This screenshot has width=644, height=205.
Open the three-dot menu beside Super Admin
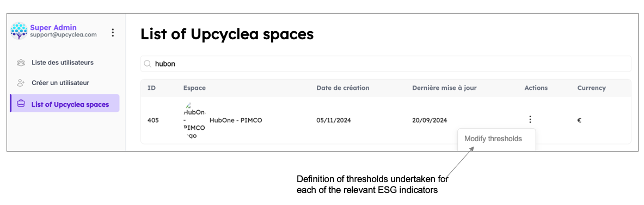(x=113, y=33)
